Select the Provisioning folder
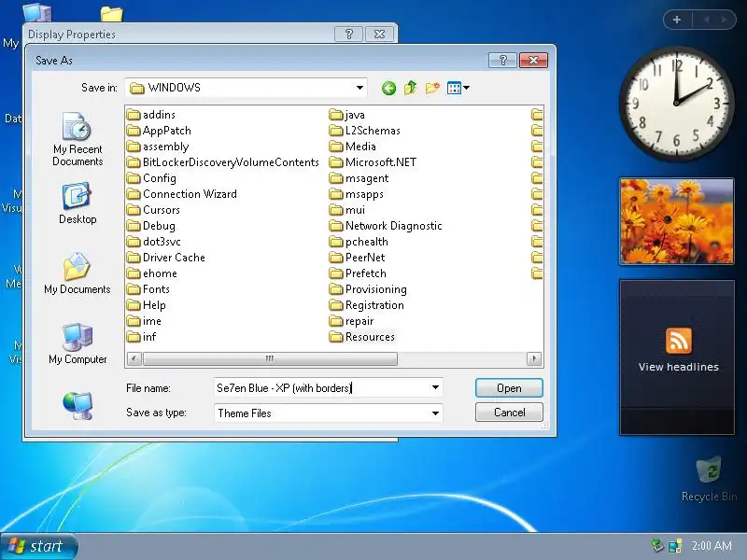Screen dimensions: 747x560 (x=368, y=289)
